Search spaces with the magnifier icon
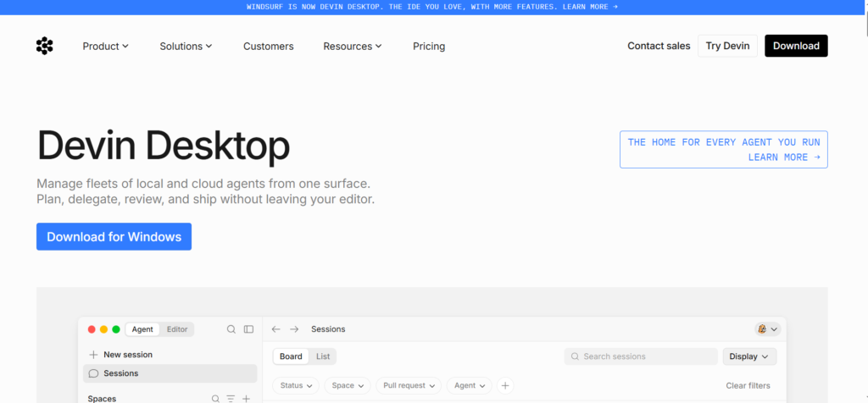Screen dimensions: 868x403 [215, 399]
